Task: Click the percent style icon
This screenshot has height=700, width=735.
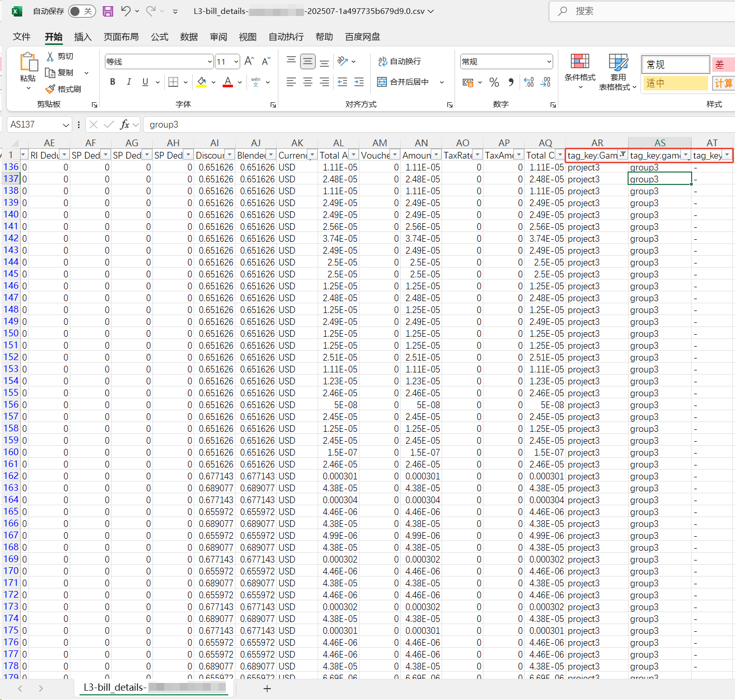Action: coord(494,82)
